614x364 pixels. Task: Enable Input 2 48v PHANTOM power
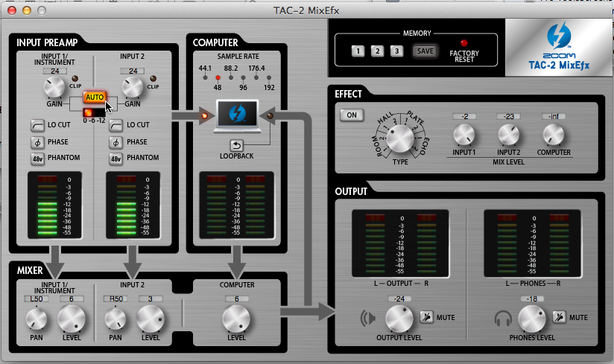tap(116, 159)
